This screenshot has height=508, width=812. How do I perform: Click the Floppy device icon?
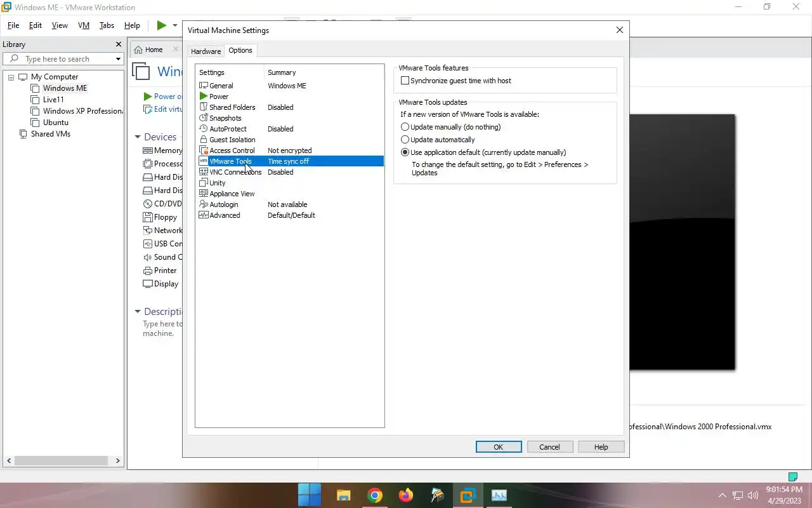point(148,217)
